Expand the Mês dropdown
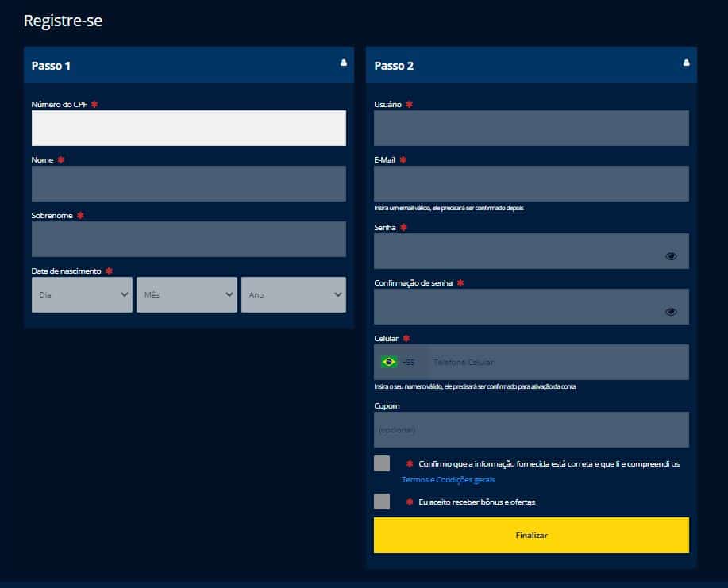The height and width of the screenshot is (588, 728). pos(187,294)
